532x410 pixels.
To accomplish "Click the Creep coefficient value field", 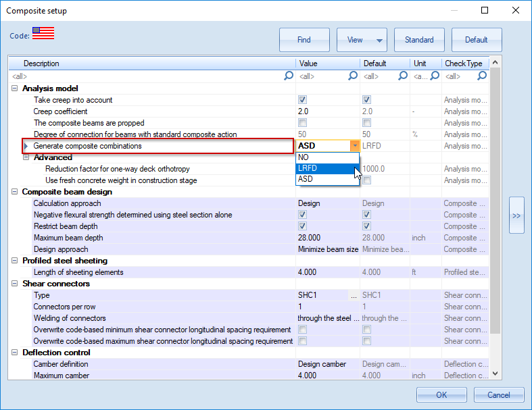I will (327, 111).
